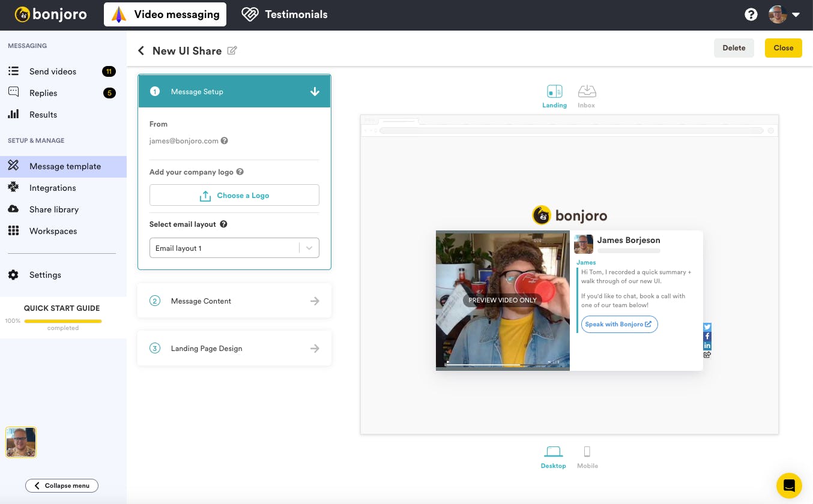Click the Share library cloud icon
813x504 pixels.
[13, 209]
